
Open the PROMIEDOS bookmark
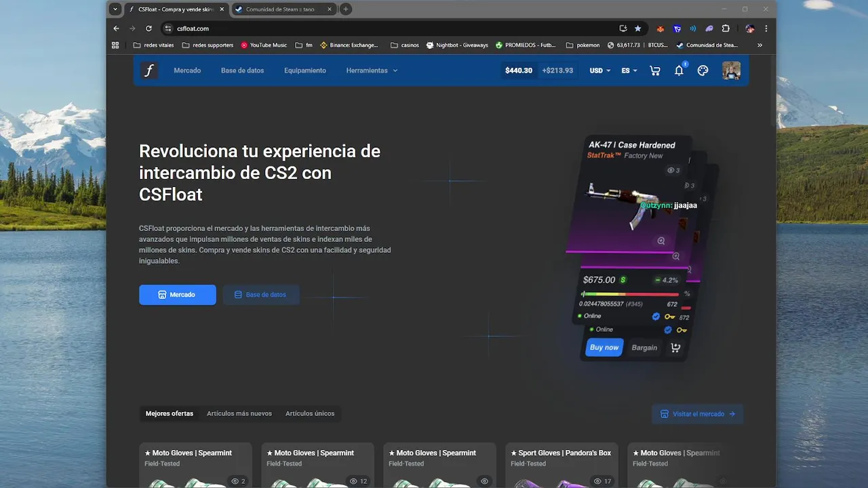point(526,45)
